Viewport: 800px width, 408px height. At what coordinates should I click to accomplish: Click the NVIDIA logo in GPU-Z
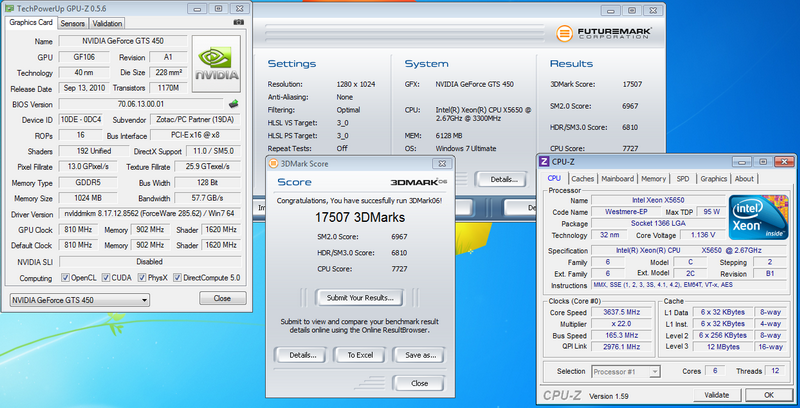pyautogui.click(x=217, y=64)
